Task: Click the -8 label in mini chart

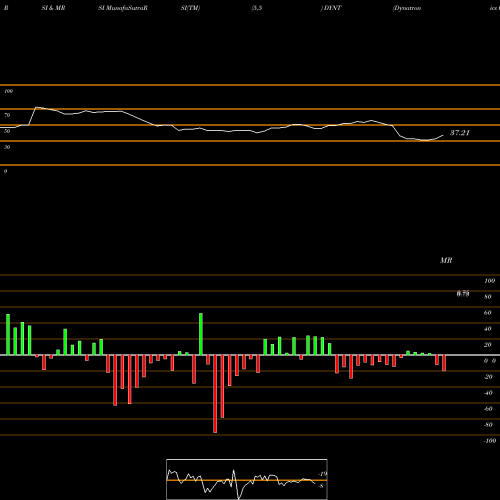Action: [321, 486]
